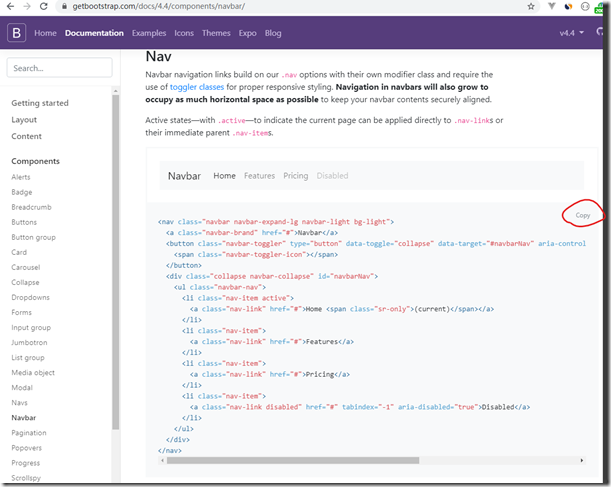The height and width of the screenshot is (487, 611).
Task: Open the Scrollspy docs page
Action: [26, 478]
